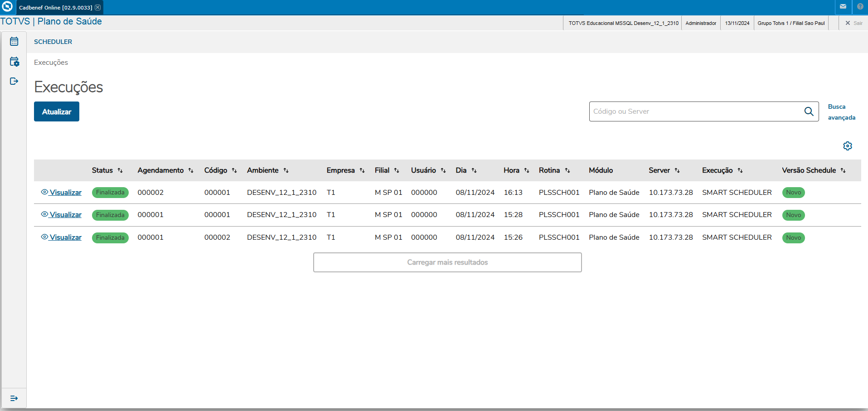The height and width of the screenshot is (411, 868).
Task: Sort by Execução column arrows
Action: tap(740, 170)
